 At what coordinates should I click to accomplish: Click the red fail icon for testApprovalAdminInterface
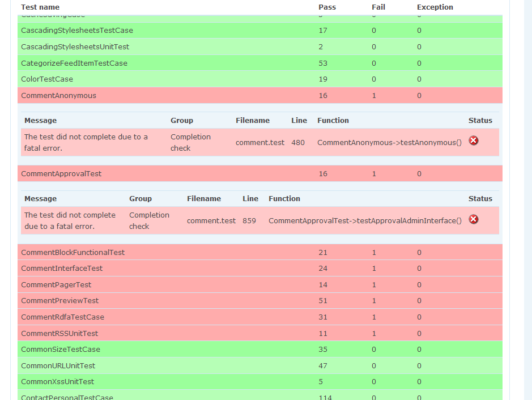[x=473, y=219]
